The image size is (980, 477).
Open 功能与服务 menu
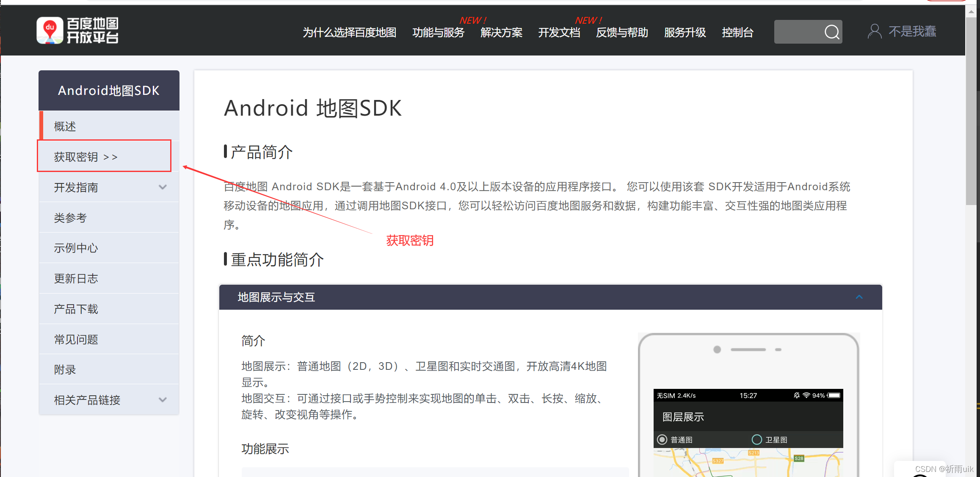coord(438,32)
